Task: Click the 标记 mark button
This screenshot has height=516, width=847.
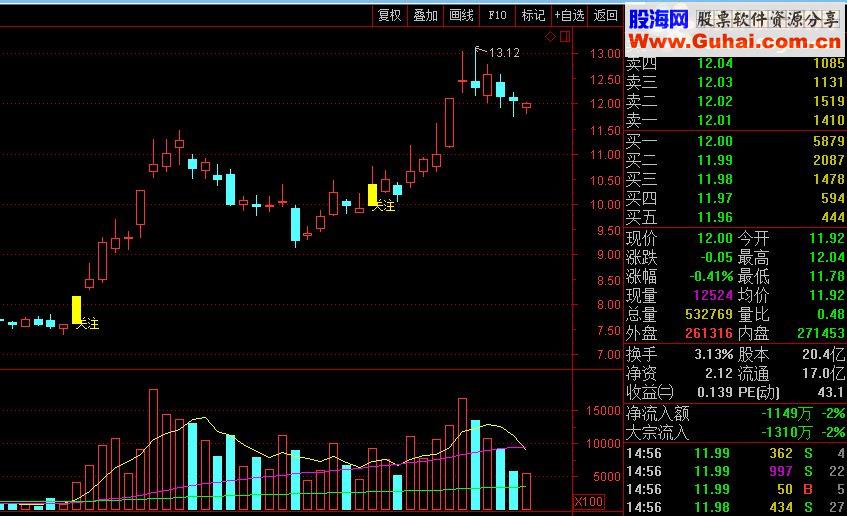Action: tap(533, 16)
